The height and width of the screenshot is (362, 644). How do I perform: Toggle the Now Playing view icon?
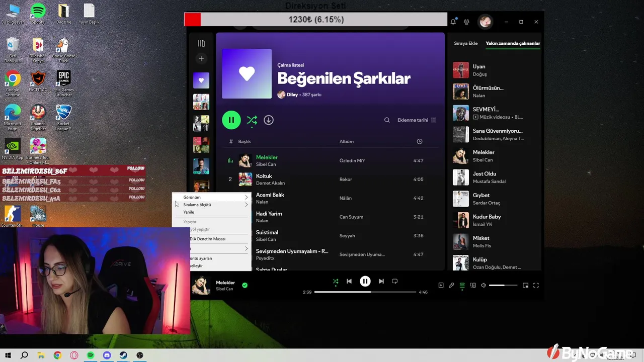[441, 286]
